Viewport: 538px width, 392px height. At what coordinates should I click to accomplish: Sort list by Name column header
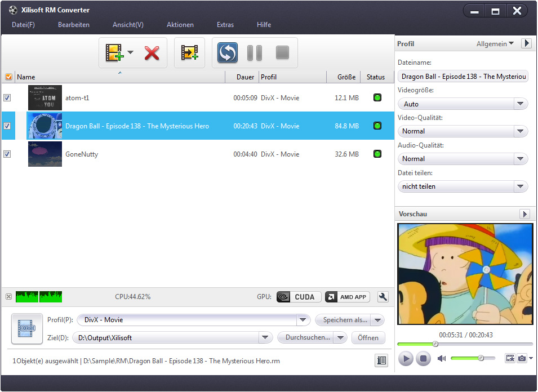tap(120, 77)
